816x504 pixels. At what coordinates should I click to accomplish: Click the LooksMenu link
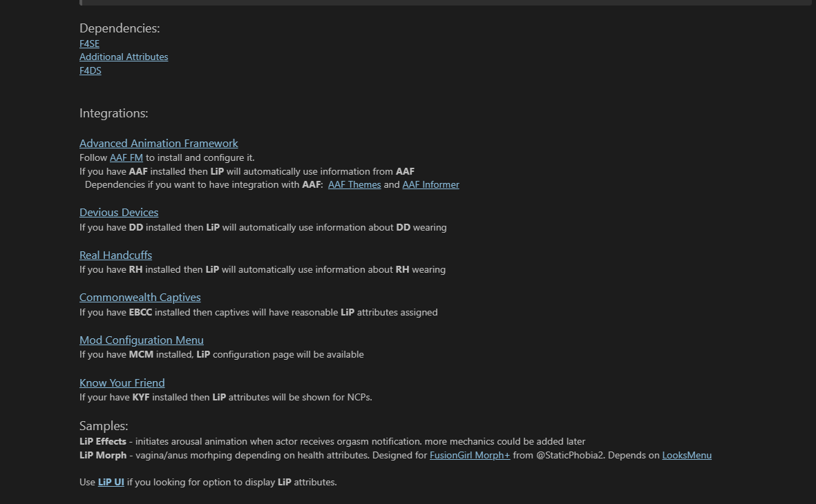(x=687, y=455)
